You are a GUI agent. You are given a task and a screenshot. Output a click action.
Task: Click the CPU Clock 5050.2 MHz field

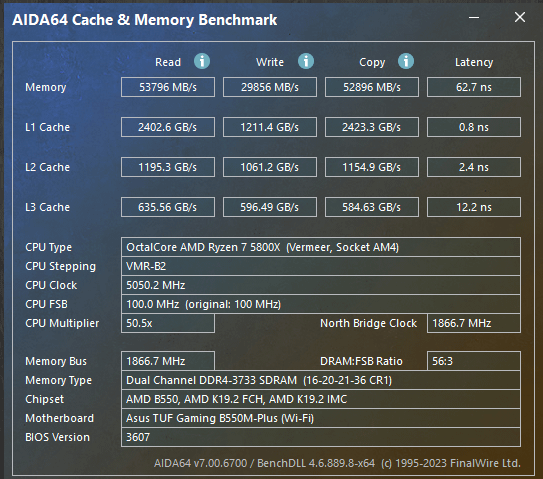(321, 285)
